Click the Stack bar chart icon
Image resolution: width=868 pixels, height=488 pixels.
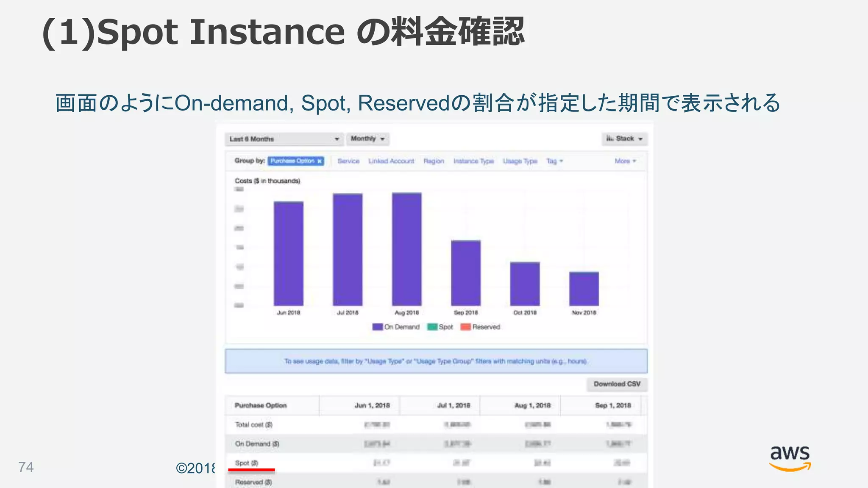(610, 139)
